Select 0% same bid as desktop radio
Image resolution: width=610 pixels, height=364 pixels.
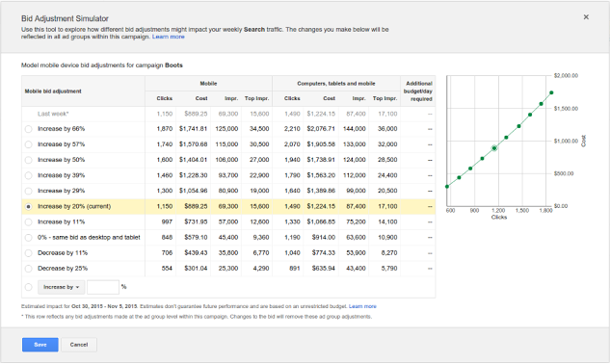tap(28, 238)
